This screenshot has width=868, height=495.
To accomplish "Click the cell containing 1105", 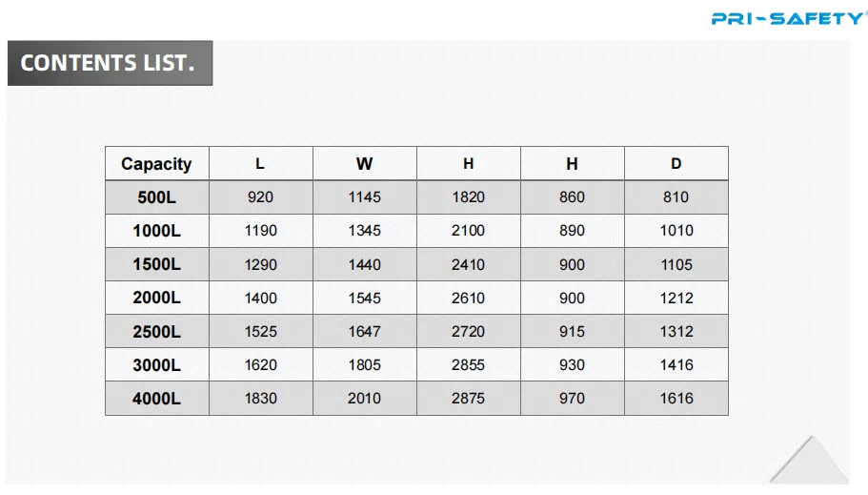I will click(676, 264).
